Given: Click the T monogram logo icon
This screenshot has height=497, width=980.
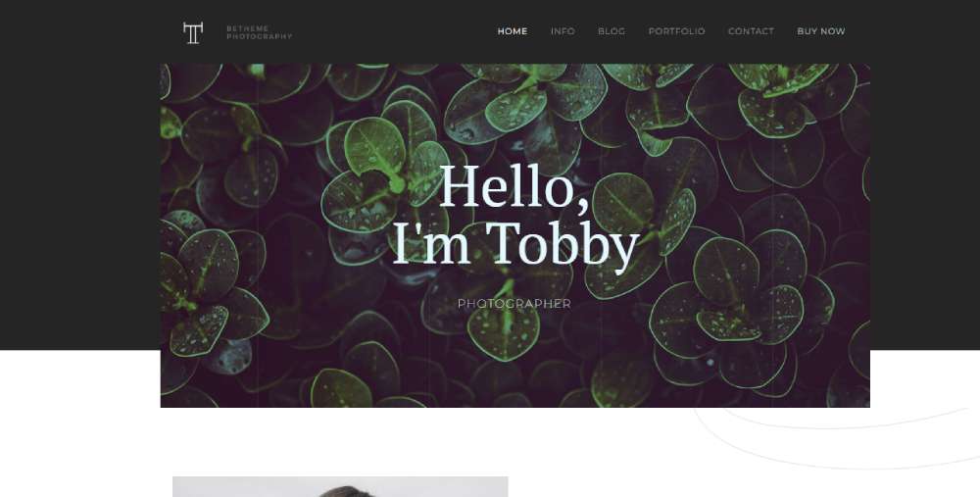Looking at the screenshot, I should [x=192, y=32].
